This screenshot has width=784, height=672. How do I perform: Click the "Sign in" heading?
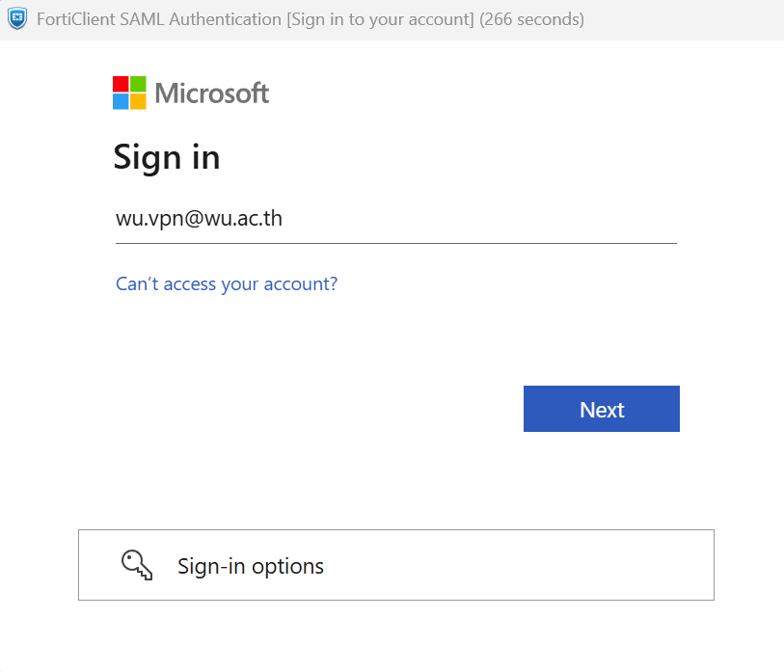click(167, 156)
